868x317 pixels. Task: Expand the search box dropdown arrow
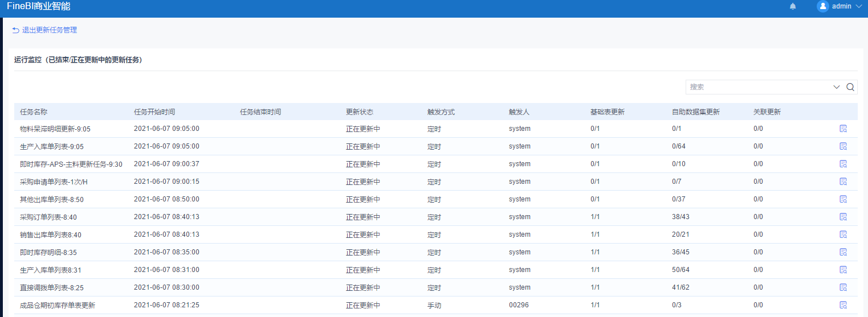pos(837,87)
